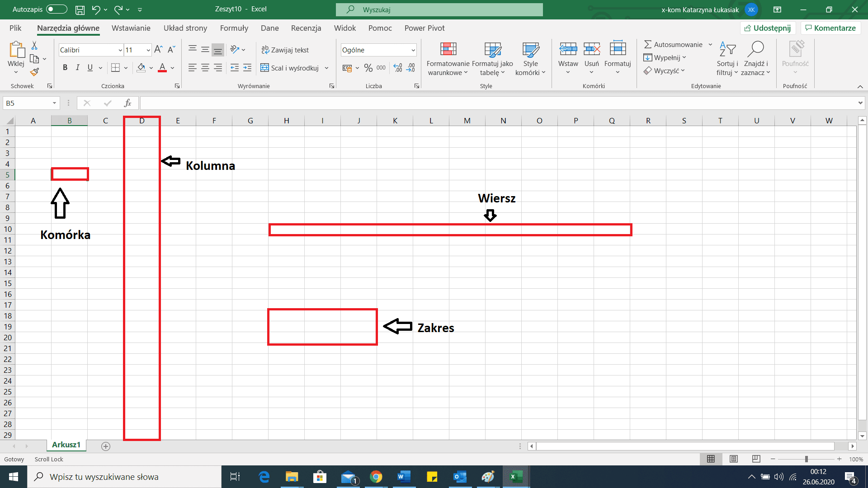Open the font size dropdown

pyautogui.click(x=148, y=50)
